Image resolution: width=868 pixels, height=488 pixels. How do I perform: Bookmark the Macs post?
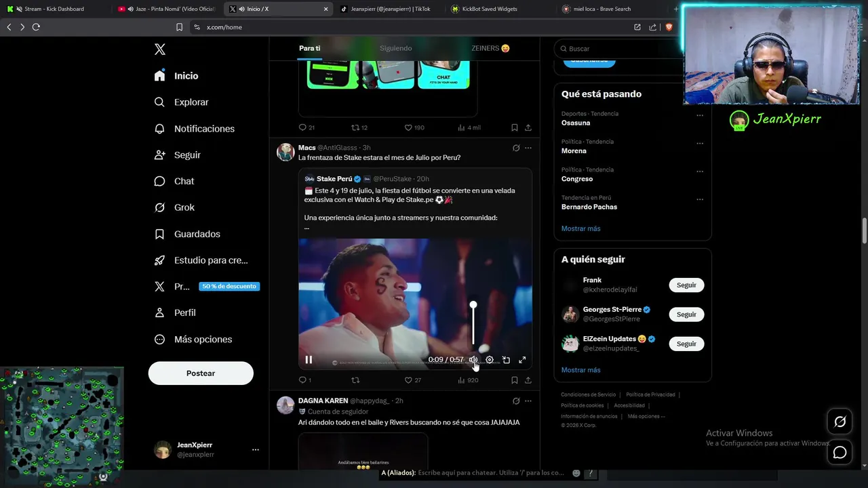click(x=515, y=380)
